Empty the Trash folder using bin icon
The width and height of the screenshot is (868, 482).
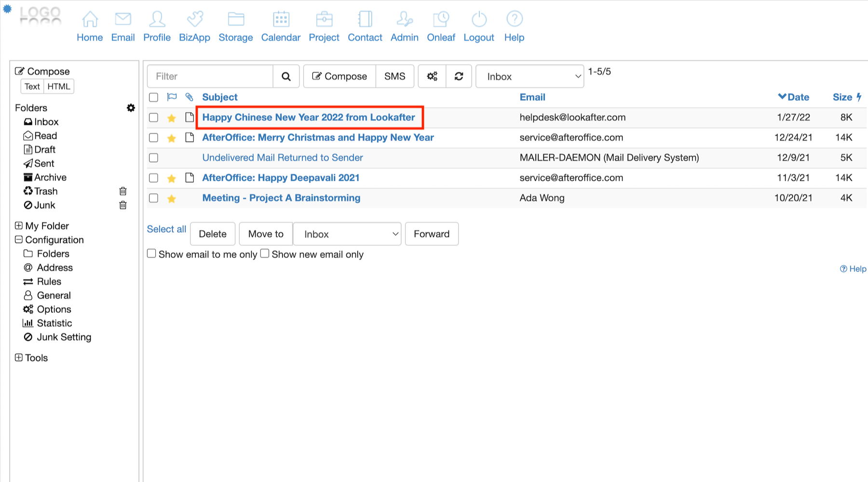click(x=123, y=191)
